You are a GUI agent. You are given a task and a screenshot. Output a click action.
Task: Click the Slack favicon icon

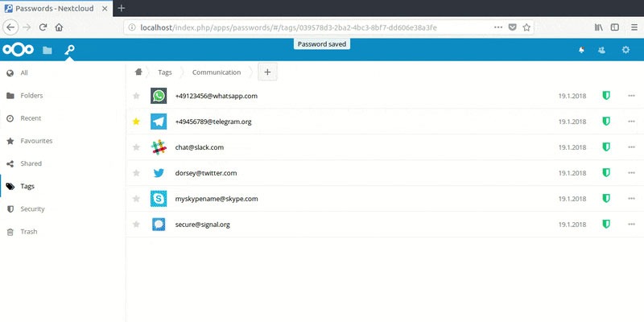pos(159,147)
